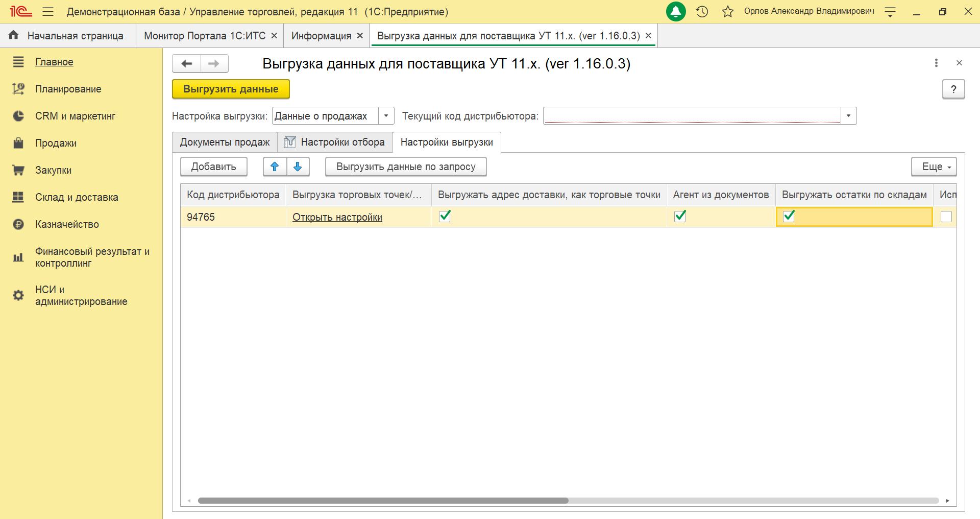Click the Закупки cart icon
The image size is (980, 519).
(x=18, y=170)
